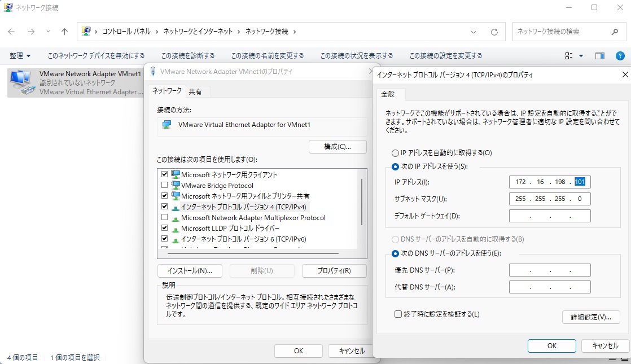Click ネットワークとインターネット in the breadcrumb
Image resolution: width=631 pixels, height=364 pixels.
(x=198, y=32)
